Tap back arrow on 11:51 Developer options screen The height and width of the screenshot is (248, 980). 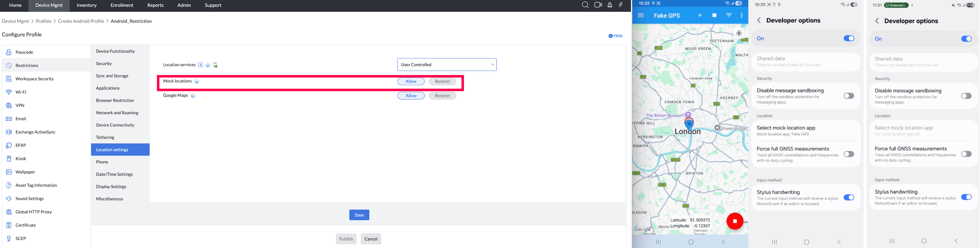877,21
